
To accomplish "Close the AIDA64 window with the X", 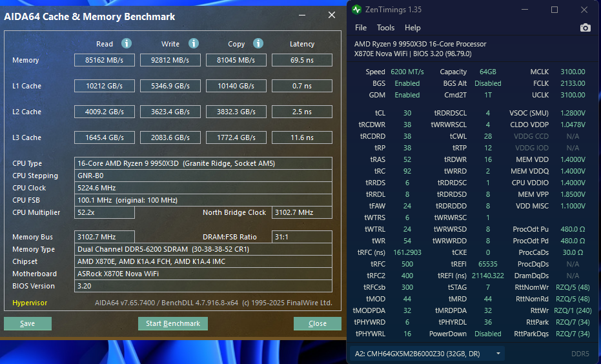I will tap(331, 15).
